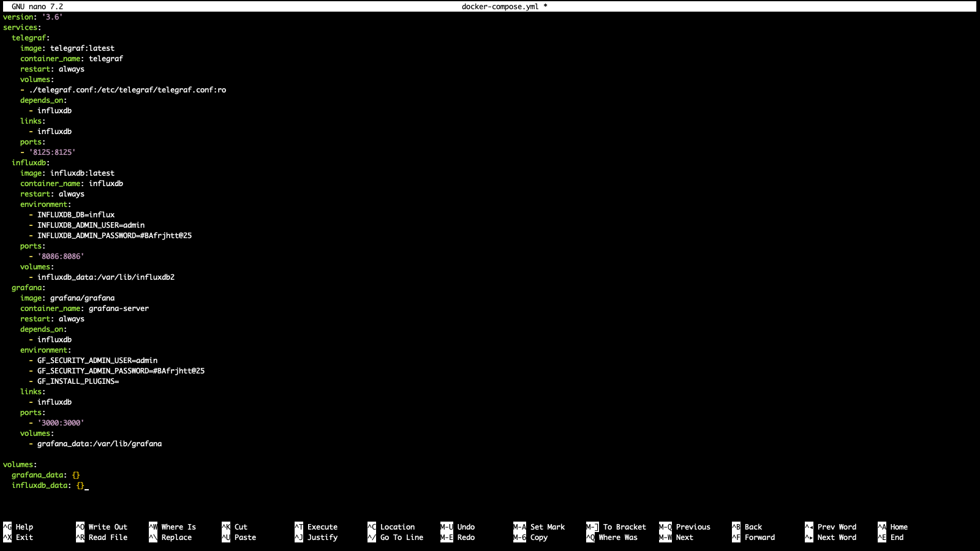Viewport: 980px width, 551px height.
Task: Click image: grafana/grafana line
Action: (67, 298)
